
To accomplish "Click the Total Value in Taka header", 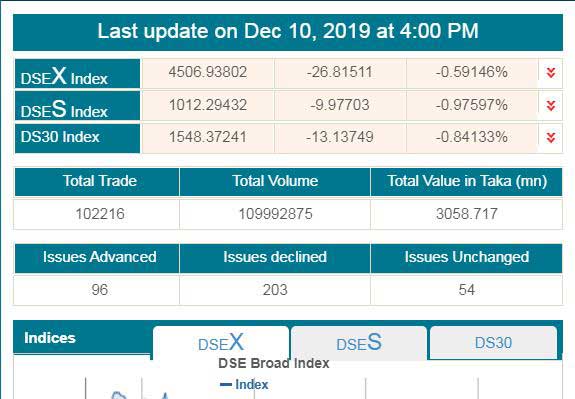I will pos(466,182).
